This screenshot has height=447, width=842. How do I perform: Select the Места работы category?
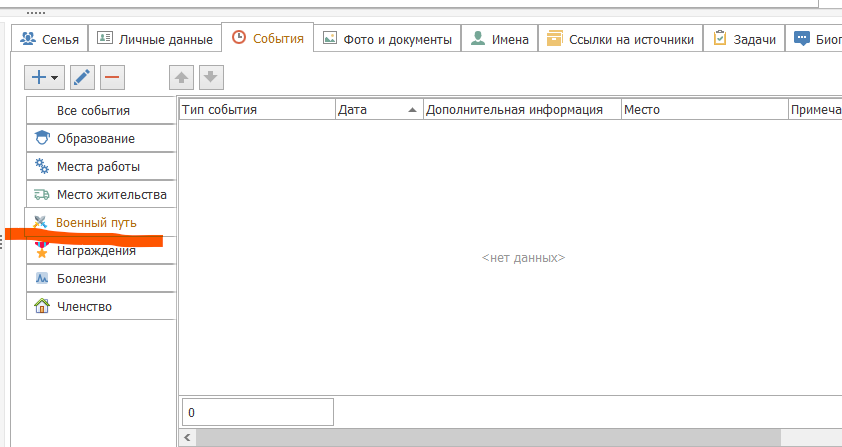point(98,167)
